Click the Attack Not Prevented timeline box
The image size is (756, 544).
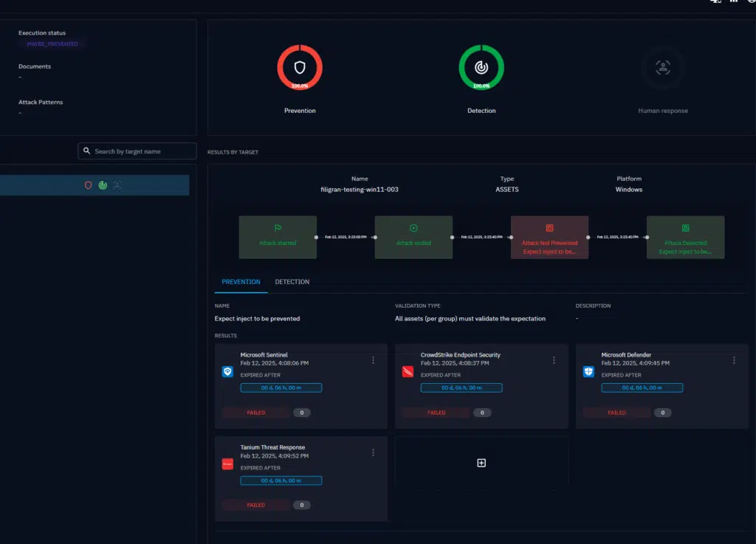point(549,237)
